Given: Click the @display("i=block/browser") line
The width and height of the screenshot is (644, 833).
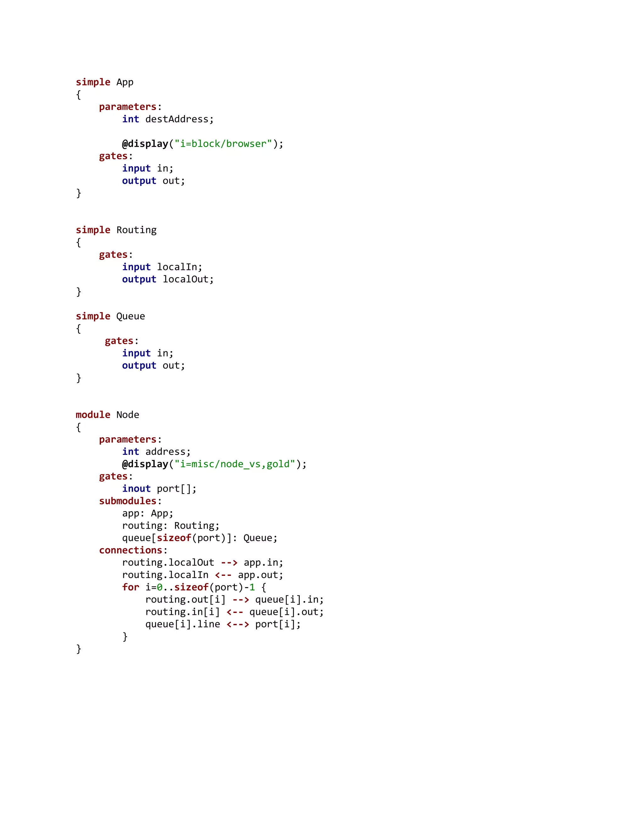Looking at the screenshot, I should [203, 144].
